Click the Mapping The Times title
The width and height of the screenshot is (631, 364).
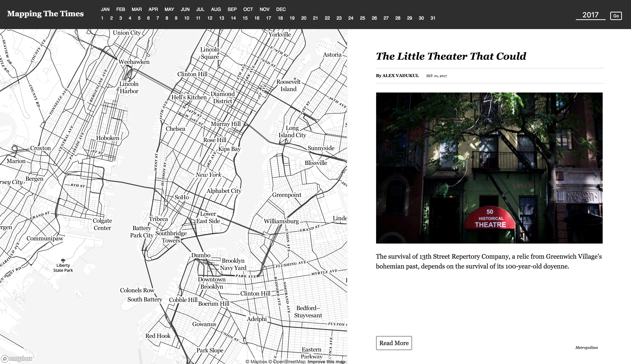[x=45, y=14]
